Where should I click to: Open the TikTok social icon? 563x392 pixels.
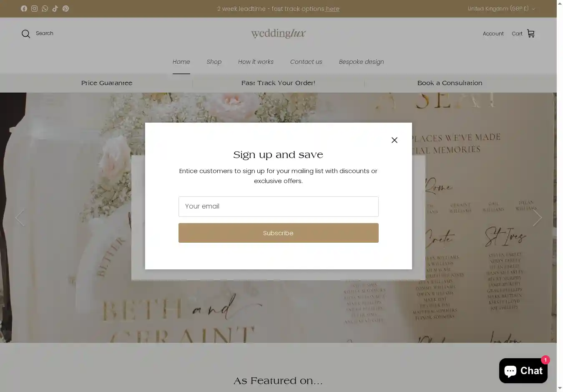click(55, 8)
